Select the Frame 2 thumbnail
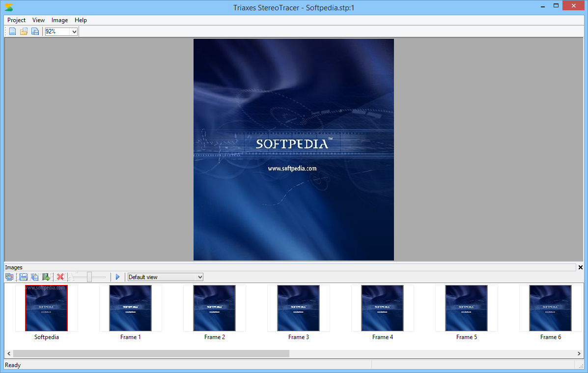 (215, 308)
